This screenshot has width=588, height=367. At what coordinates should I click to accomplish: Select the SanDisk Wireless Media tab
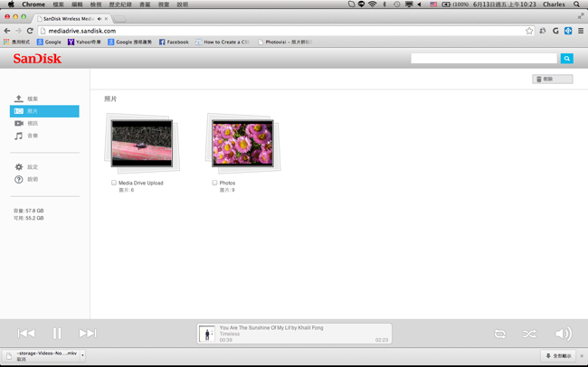point(68,18)
